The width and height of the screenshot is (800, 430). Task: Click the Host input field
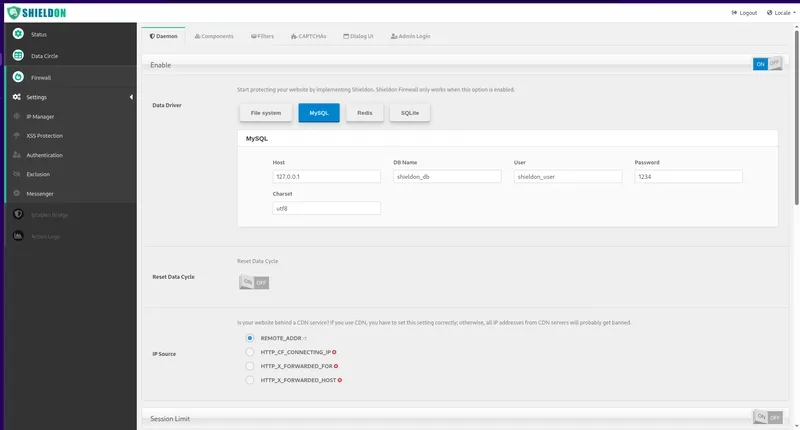pyautogui.click(x=327, y=176)
